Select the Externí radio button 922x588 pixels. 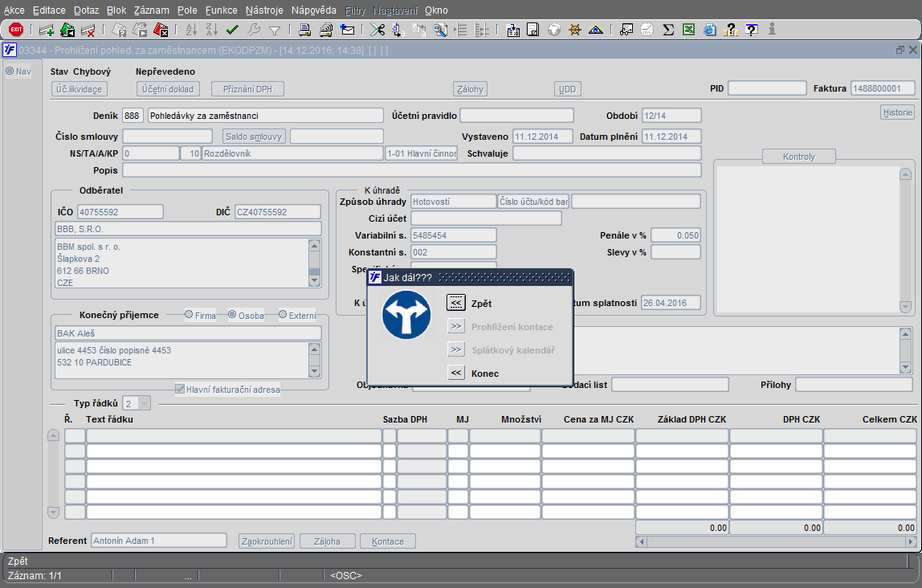(284, 315)
